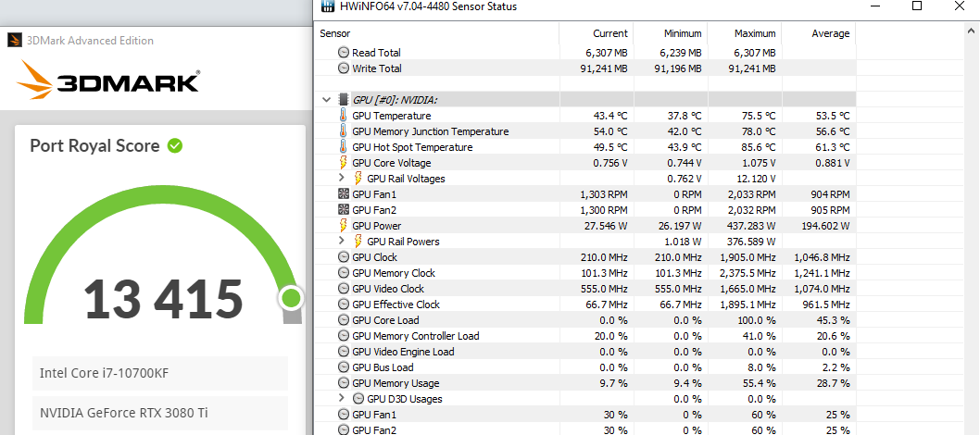
Task: Click GPU Memory Clock average value 1,241.1 MHz
Action: (x=822, y=273)
